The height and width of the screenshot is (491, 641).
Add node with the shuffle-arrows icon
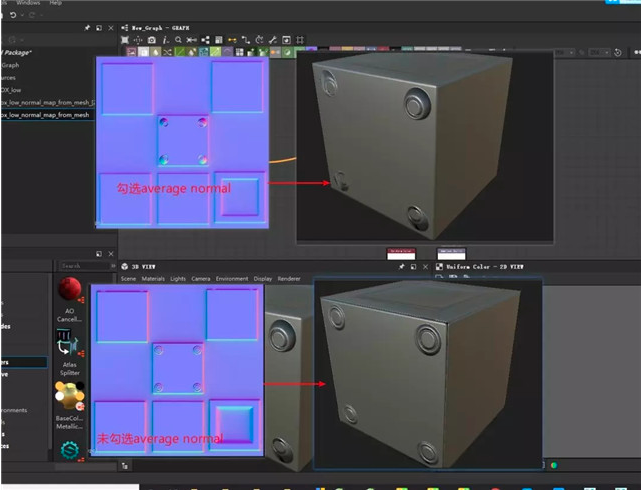tap(167, 52)
